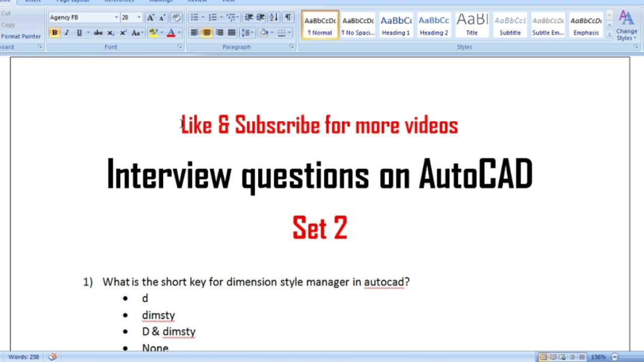
Task: Switch to Print Layout view
Action: coord(543,357)
